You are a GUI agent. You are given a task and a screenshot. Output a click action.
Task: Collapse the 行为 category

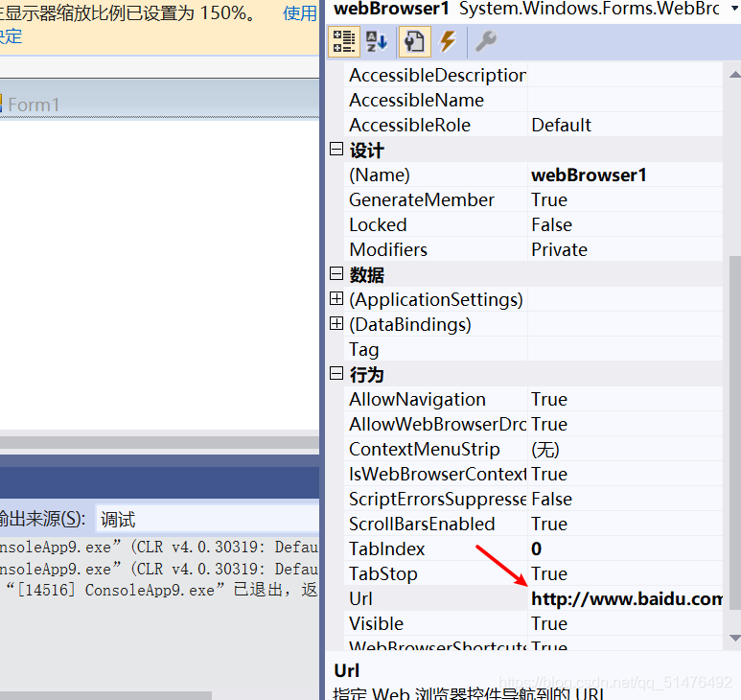(336, 373)
